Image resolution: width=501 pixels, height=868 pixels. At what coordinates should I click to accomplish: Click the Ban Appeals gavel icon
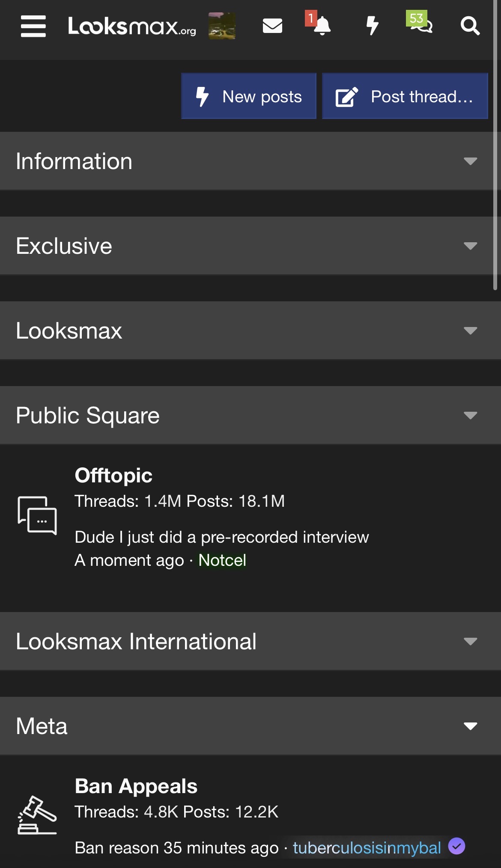pyautogui.click(x=37, y=815)
